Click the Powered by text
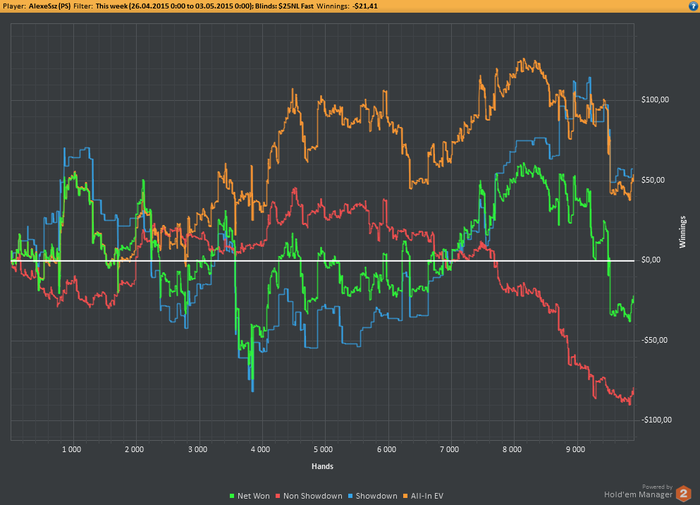The width and height of the screenshot is (700, 505). [657, 487]
